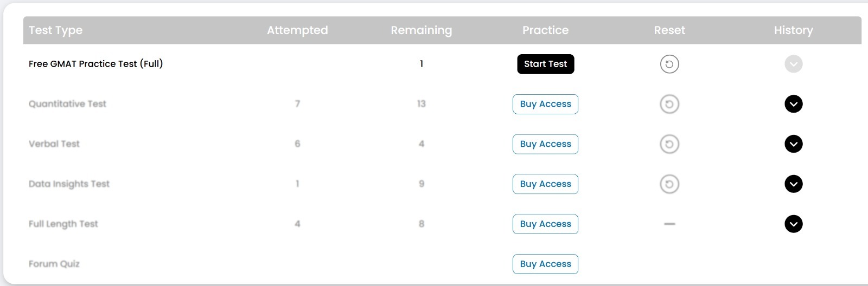Image resolution: width=868 pixels, height=286 pixels.
Task: Buy access to Verbal Test
Action: pyautogui.click(x=545, y=144)
